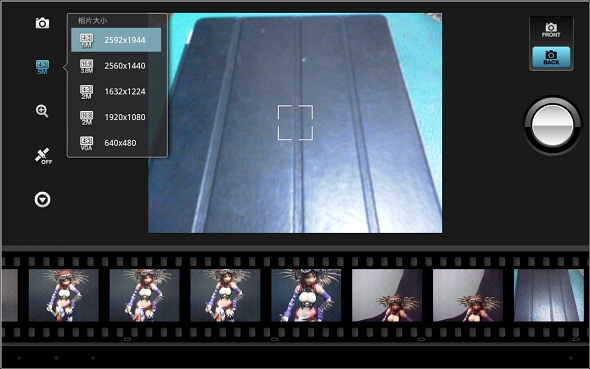Switch to the BACK camera
This screenshot has width=590, height=369.
pyautogui.click(x=551, y=57)
